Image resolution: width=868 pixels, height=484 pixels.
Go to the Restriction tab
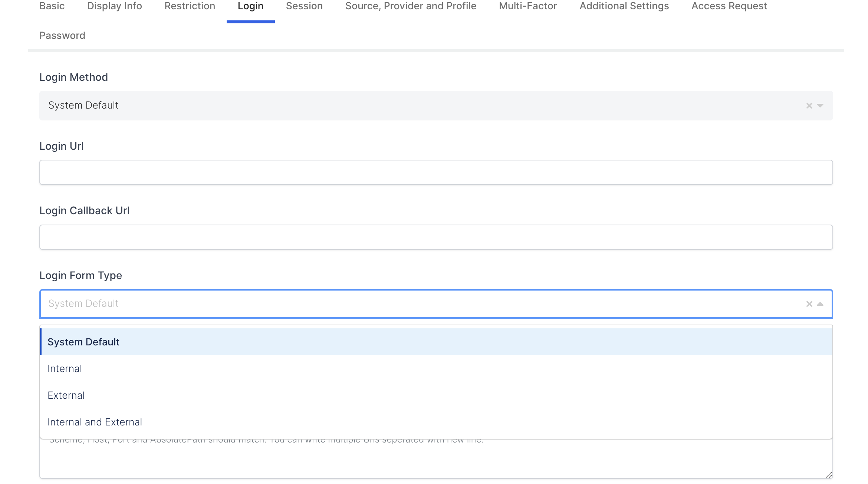point(190,6)
